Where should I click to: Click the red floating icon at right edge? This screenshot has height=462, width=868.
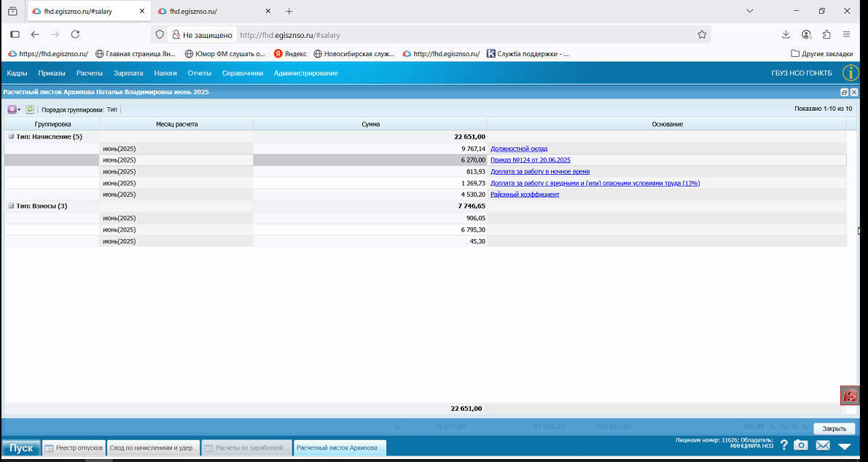click(850, 395)
